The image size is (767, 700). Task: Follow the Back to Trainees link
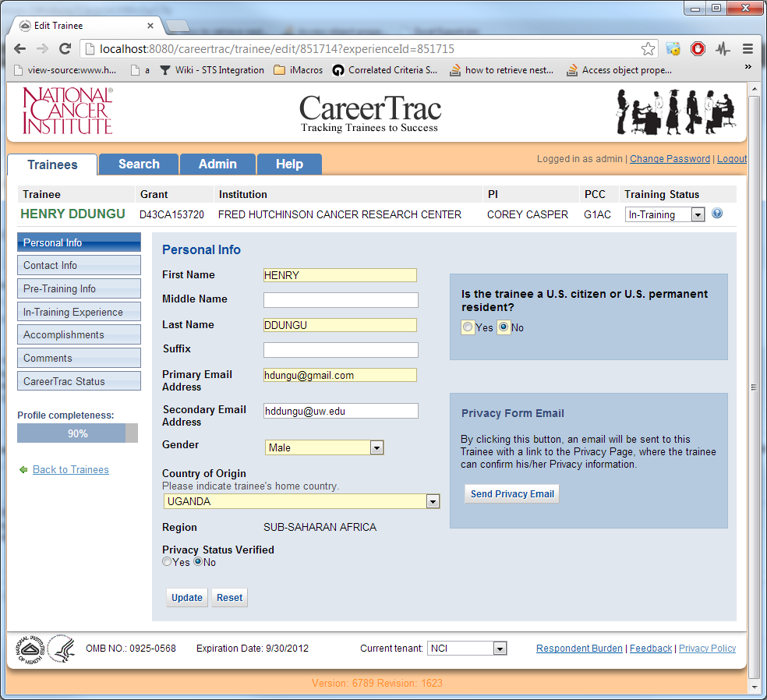71,469
